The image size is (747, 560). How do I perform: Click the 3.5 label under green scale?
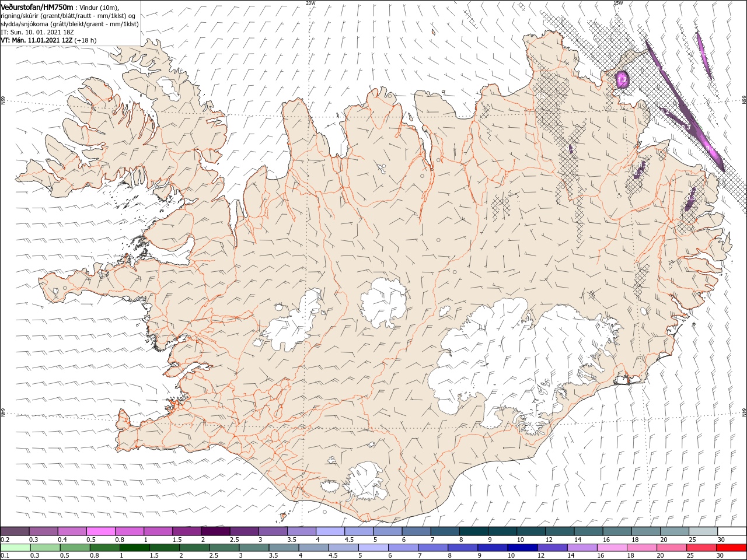(273, 556)
